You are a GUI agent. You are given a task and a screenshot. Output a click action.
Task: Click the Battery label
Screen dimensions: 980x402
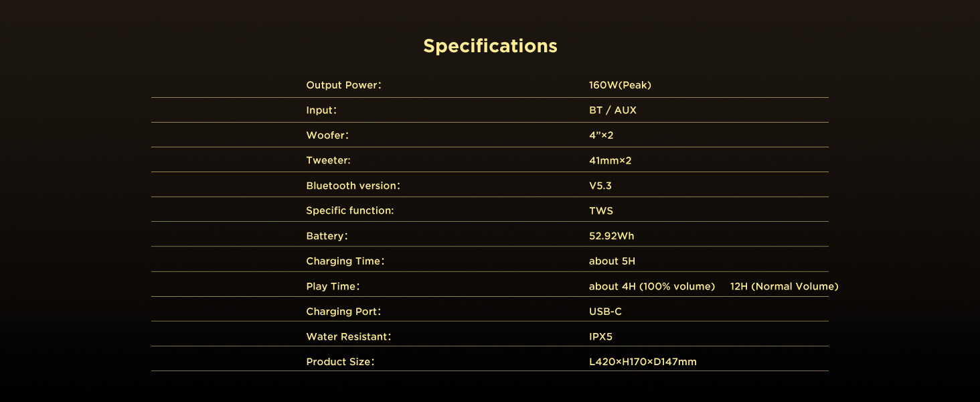pos(327,236)
